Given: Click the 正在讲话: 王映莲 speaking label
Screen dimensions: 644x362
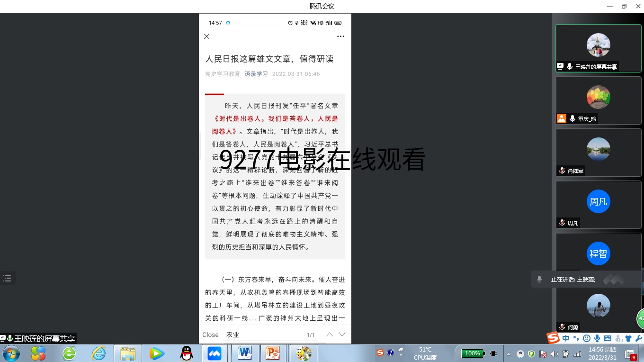Looking at the screenshot, I should pyautogui.click(x=573, y=280).
